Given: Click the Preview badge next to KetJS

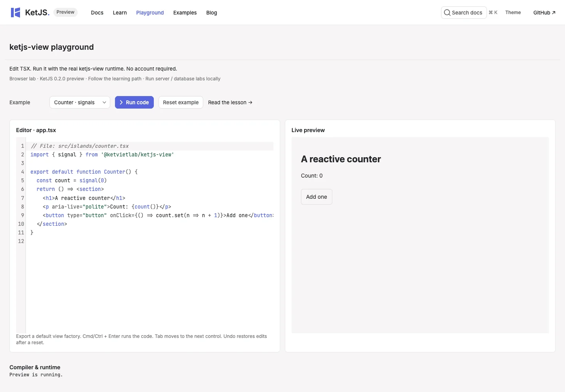Looking at the screenshot, I should pos(66,12).
